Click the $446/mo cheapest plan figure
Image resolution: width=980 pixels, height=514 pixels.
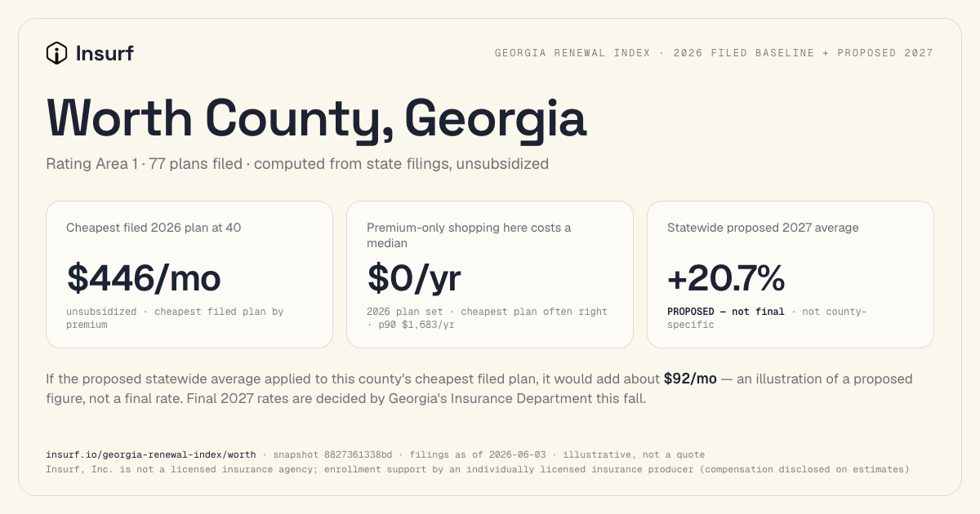[144, 278]
